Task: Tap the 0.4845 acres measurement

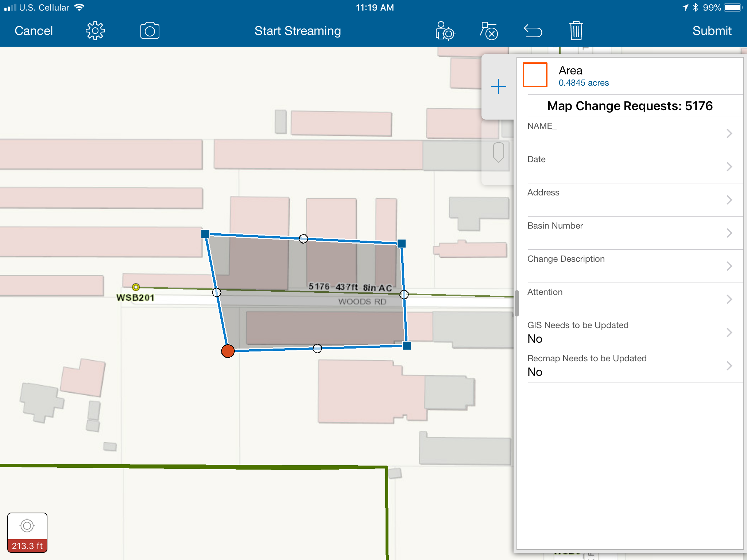Action: tap(584, 83)
